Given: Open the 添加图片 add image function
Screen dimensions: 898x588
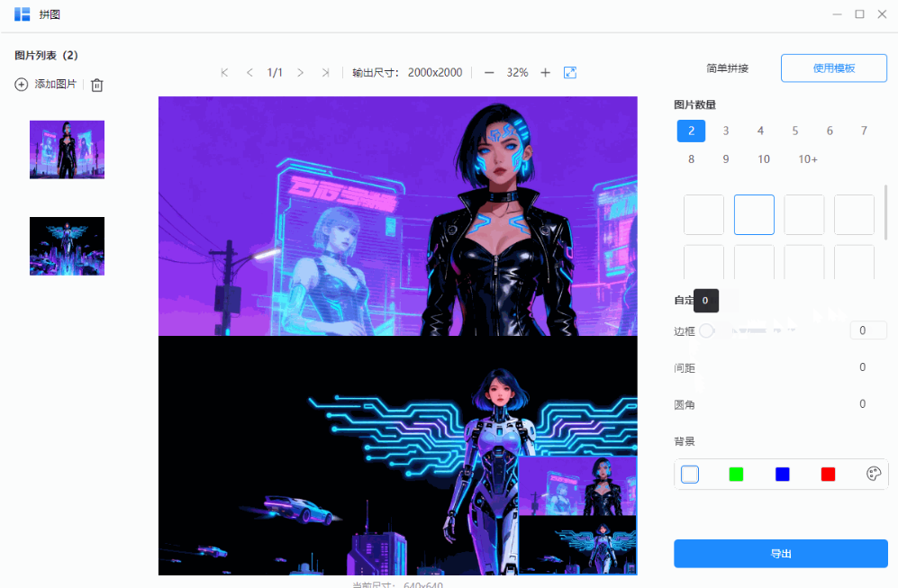Looking at the screenshot, I should point(47,85).
